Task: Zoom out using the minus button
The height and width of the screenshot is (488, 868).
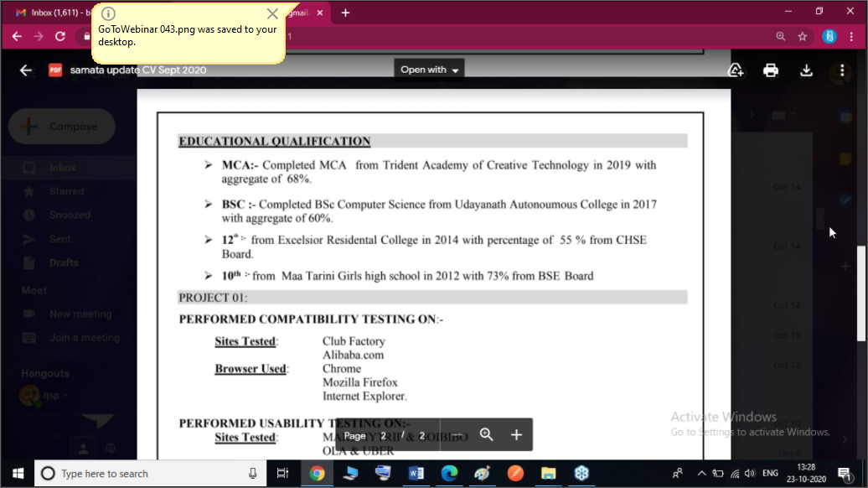Action: click(456, 434)
